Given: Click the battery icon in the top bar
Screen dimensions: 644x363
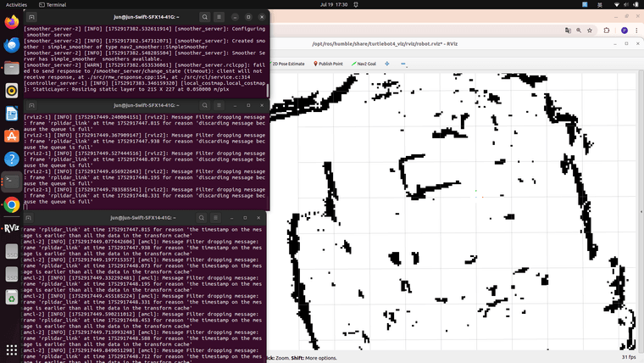Looking at the screenshot, I should [636, 4].
